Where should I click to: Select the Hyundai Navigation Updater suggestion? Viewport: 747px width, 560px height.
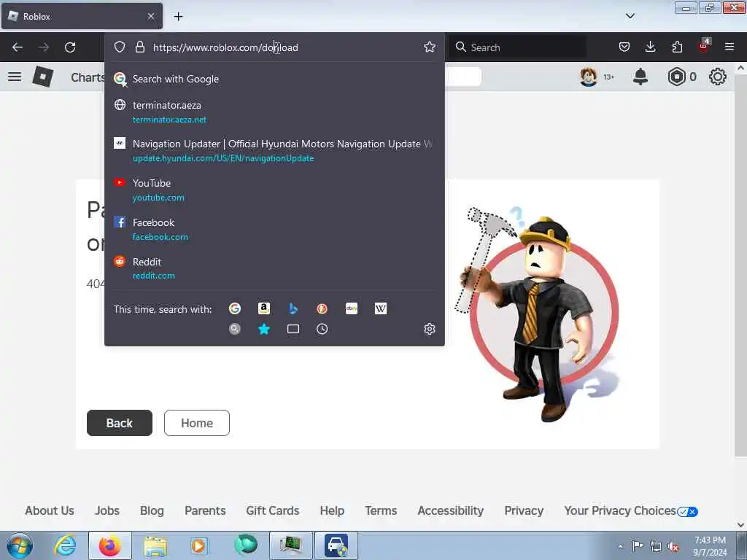tap(274, 150)
